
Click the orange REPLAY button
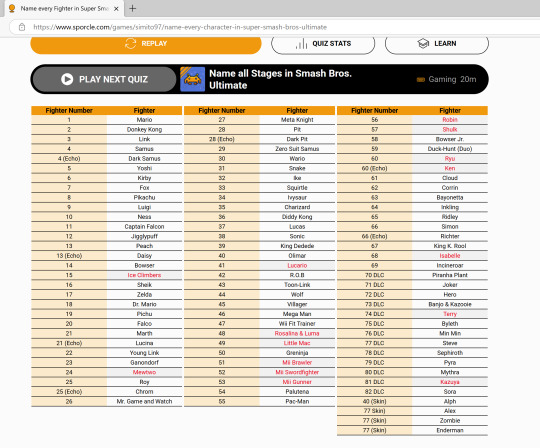pos(146,44)
